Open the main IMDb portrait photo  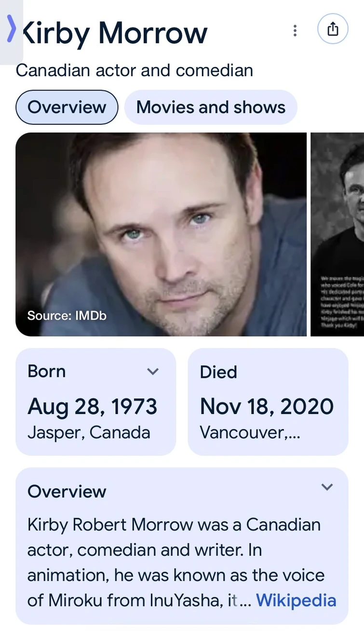tap(161, 234)
